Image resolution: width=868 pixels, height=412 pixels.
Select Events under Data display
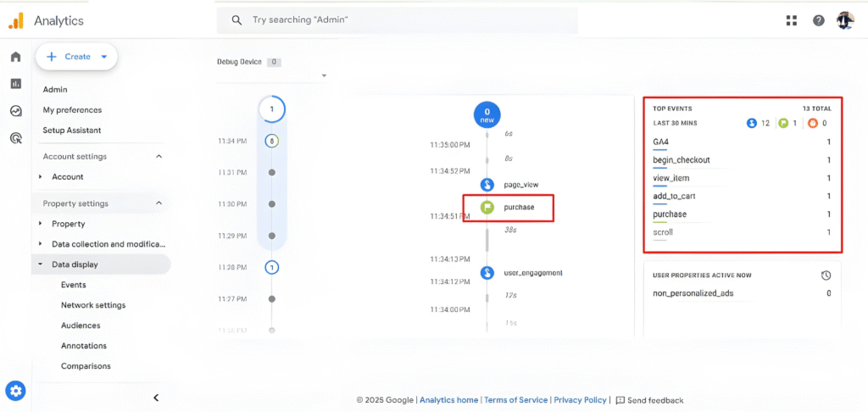73,285
